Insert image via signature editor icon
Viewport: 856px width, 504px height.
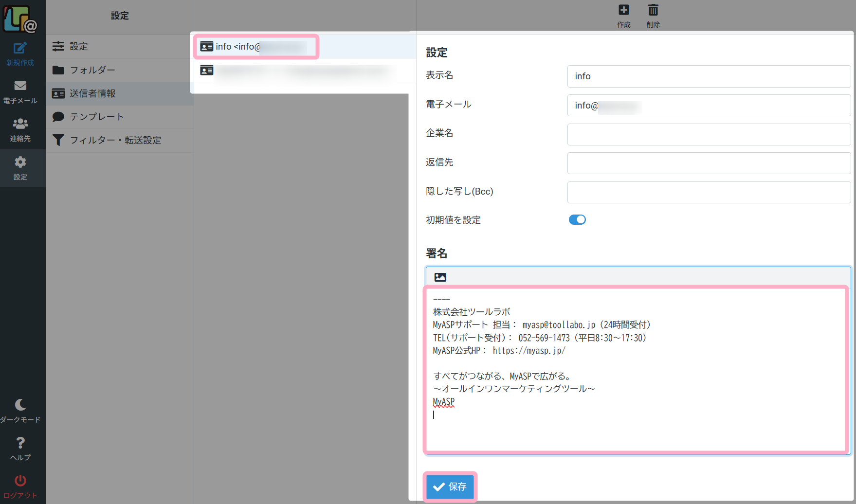[x=440, y=277]
